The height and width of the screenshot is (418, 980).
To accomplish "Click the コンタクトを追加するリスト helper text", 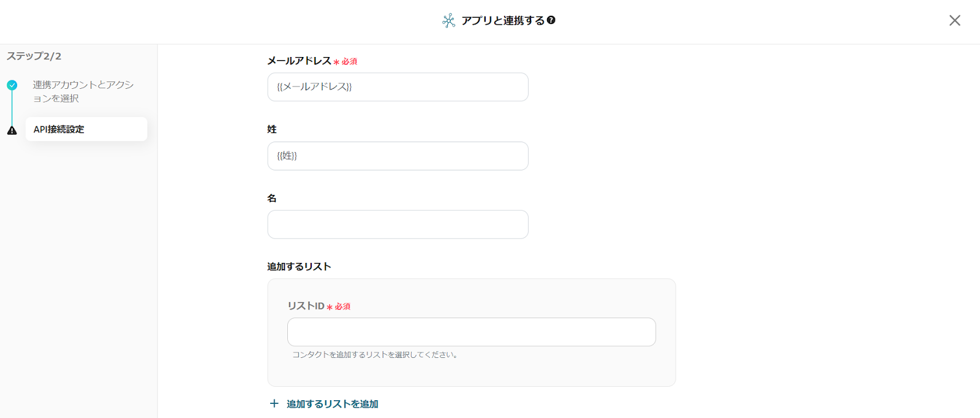I will tap(375, 355).
